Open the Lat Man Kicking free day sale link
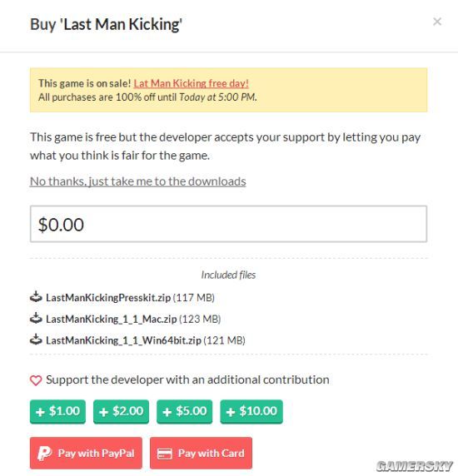Screen dimensions: 458x476 [191, 83]
